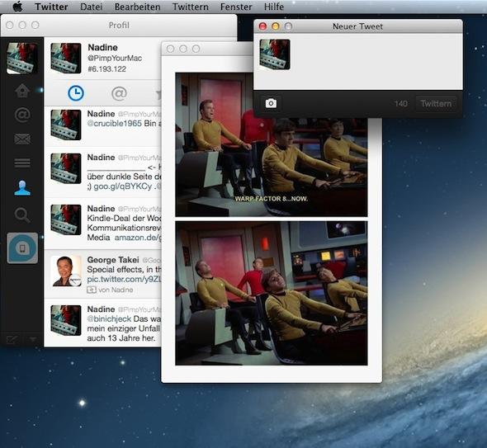Click avatar in Neuer Tweet window
The height and width of the screenshot is (448, 487).
click(x=275, y=54)
